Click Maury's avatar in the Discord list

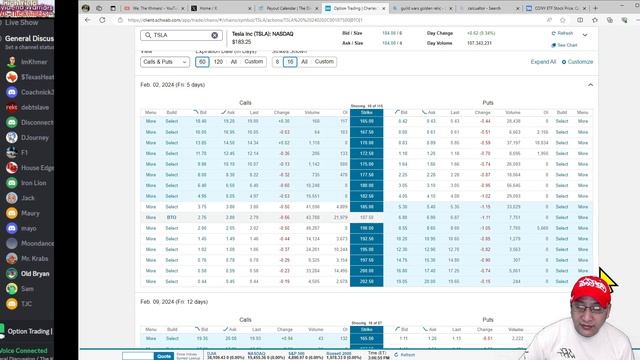[x=12, y=213]
